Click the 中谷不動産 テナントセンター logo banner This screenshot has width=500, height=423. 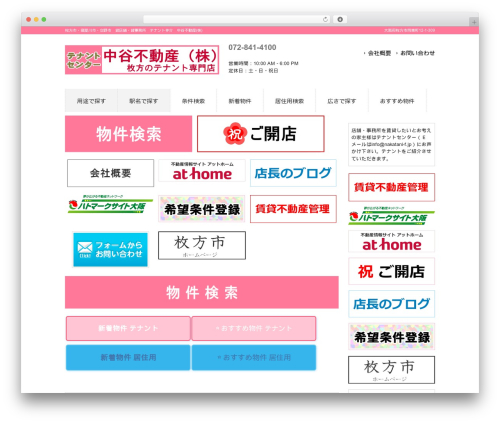tap(142, 60)
